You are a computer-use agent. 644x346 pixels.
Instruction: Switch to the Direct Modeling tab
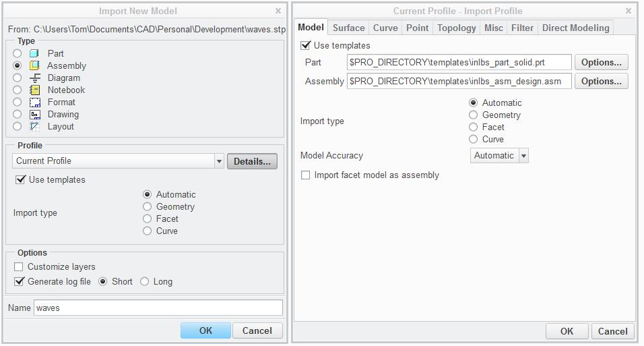click(576, 28)
